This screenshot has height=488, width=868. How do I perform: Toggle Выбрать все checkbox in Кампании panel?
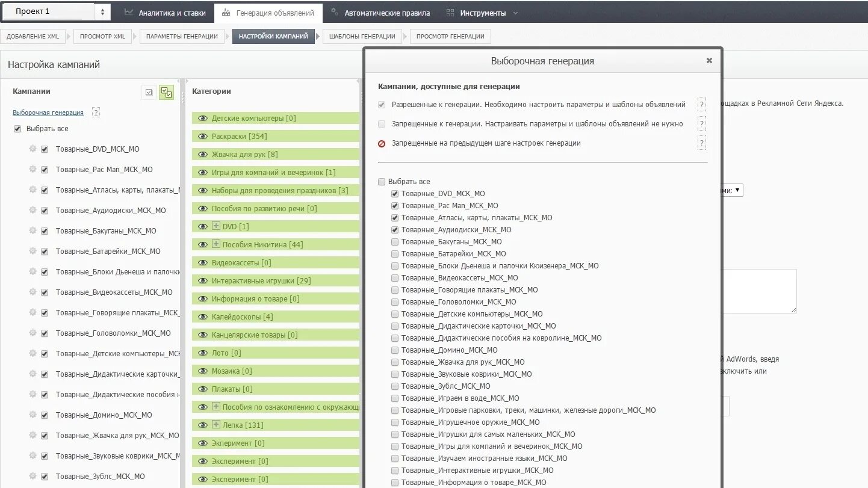[17, 129]
